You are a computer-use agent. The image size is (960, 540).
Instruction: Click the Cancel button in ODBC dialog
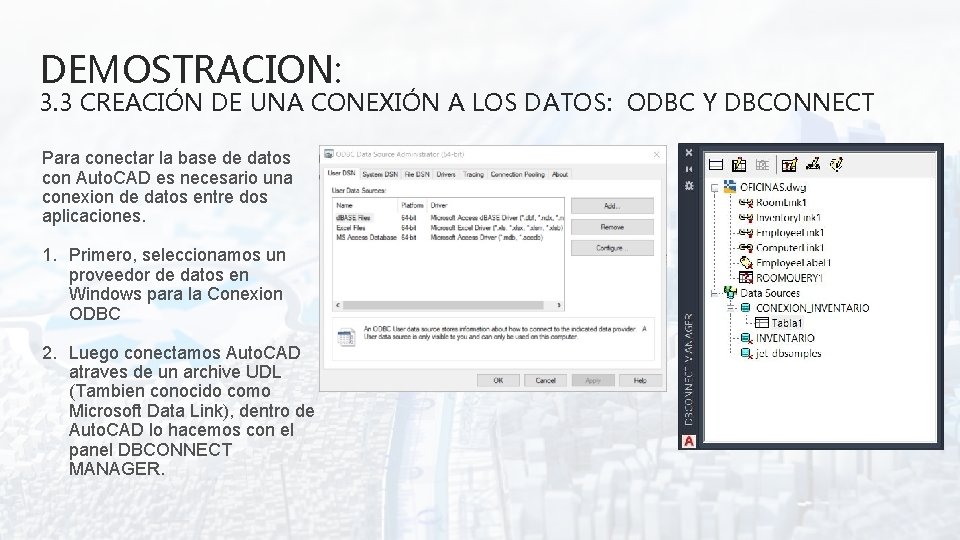pos(545,380)
